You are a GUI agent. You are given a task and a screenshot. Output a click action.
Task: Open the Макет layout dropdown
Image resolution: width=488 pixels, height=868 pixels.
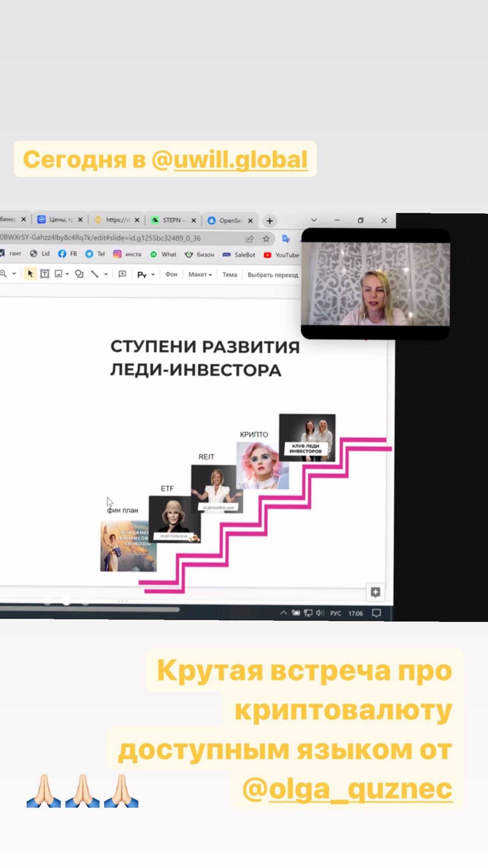pyautogui.click(x=200, y=274)
